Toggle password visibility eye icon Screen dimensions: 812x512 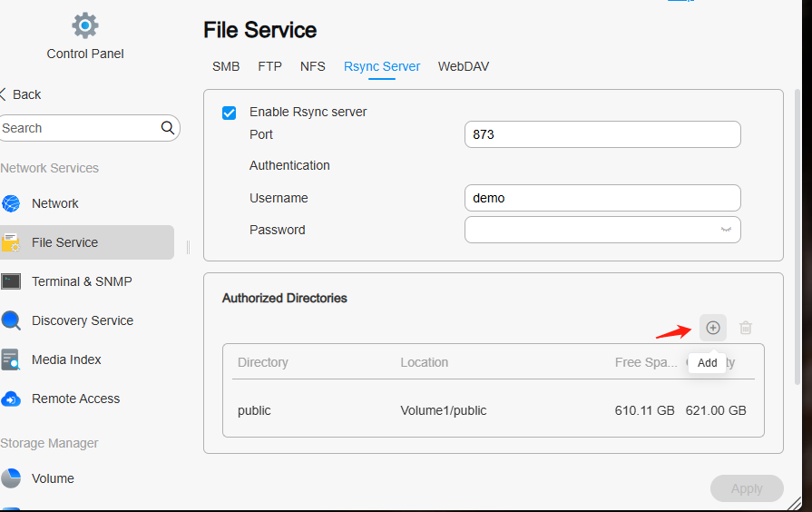(x=726, y=230)
